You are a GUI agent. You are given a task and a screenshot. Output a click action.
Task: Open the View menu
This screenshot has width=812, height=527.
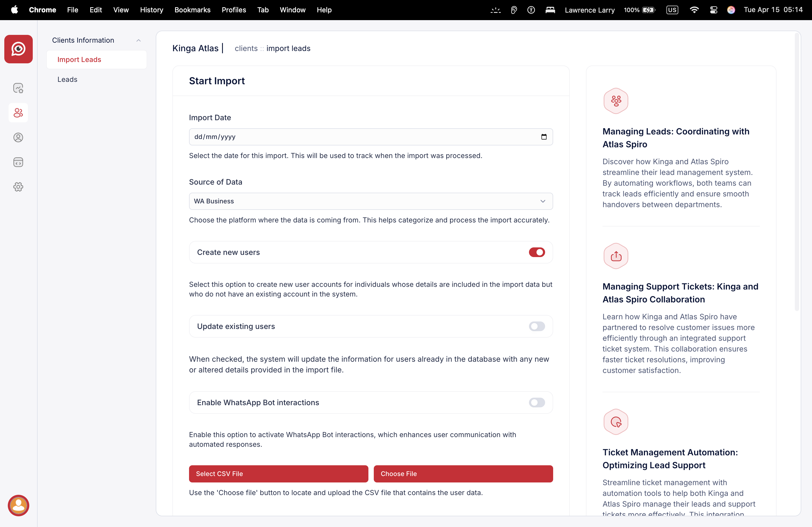[121, 10]
